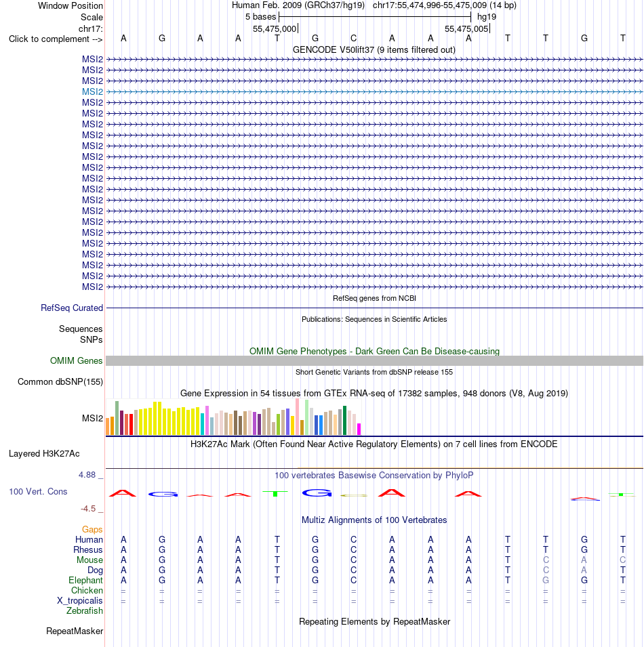Click the C base in the reference sequence row
Image resolution: width=644 pixels, height=647 pixels.
[x=353, y=39]
